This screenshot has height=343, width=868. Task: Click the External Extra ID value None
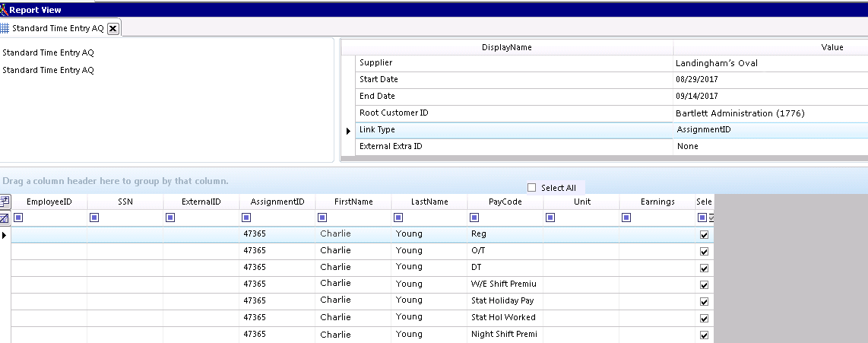point(687,146)
